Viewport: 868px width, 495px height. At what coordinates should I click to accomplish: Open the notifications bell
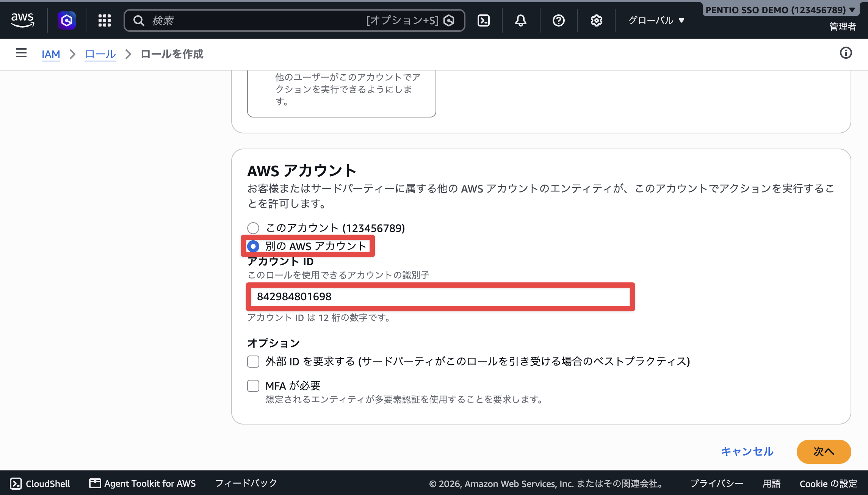521,20
